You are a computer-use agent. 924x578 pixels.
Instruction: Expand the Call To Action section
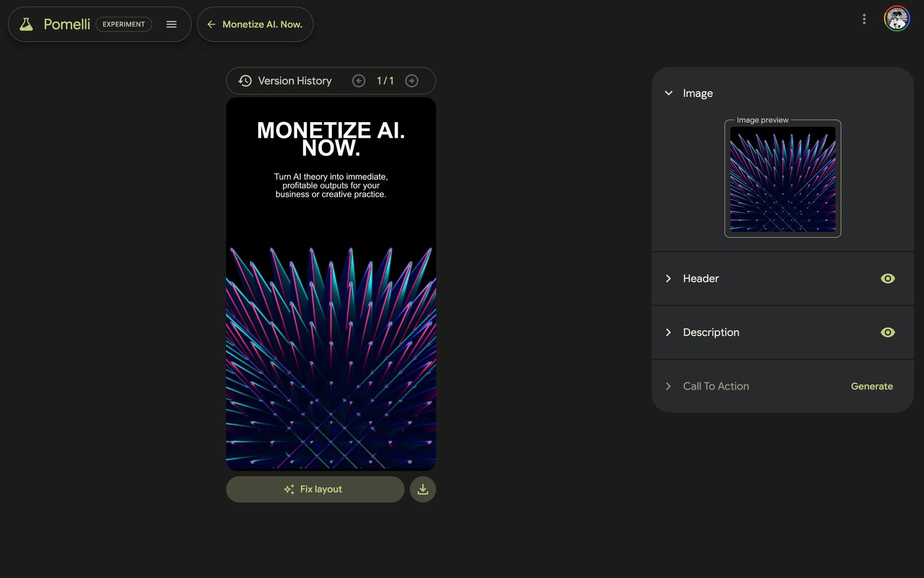tap(669, 386)
